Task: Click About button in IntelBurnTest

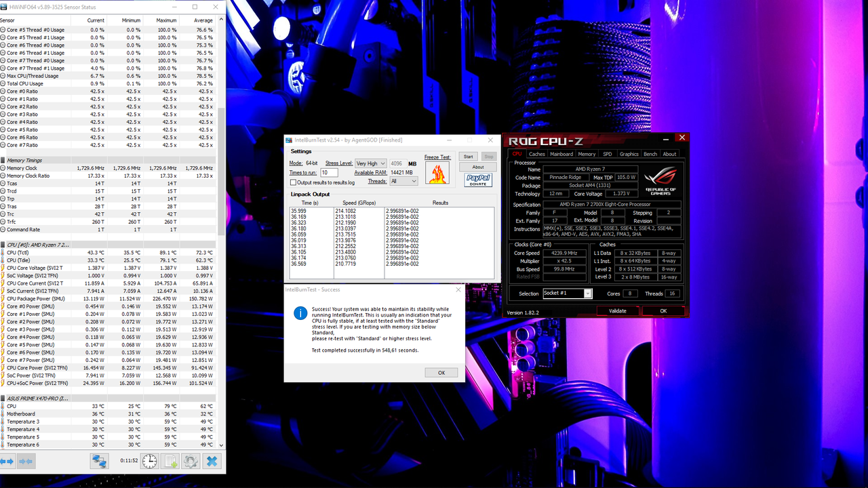Action: tap(478, 167)
